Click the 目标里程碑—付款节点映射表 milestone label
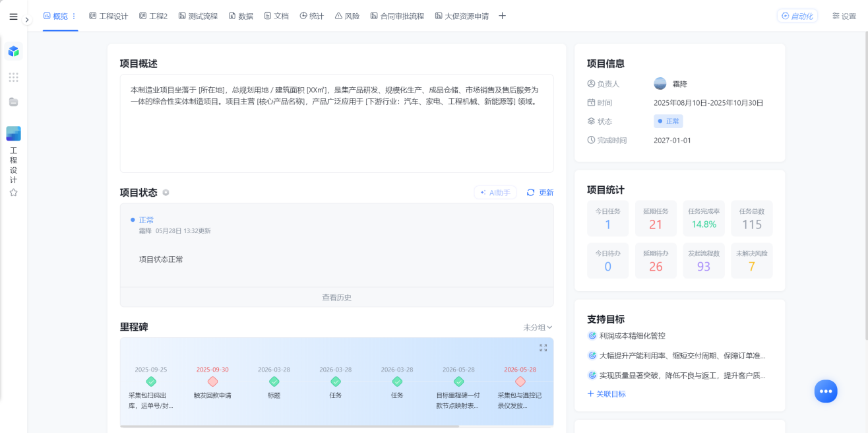Image resolution: width=868 pixels, height=433 pixels. tap(458, 400)
